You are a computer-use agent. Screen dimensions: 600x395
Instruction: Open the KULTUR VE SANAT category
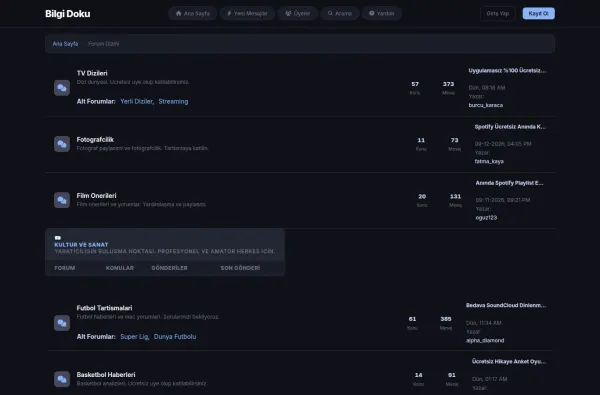click(x=81, y=245)
